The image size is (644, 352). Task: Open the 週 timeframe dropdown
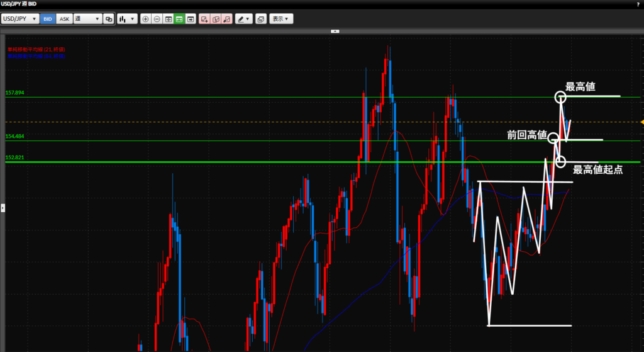88,19
